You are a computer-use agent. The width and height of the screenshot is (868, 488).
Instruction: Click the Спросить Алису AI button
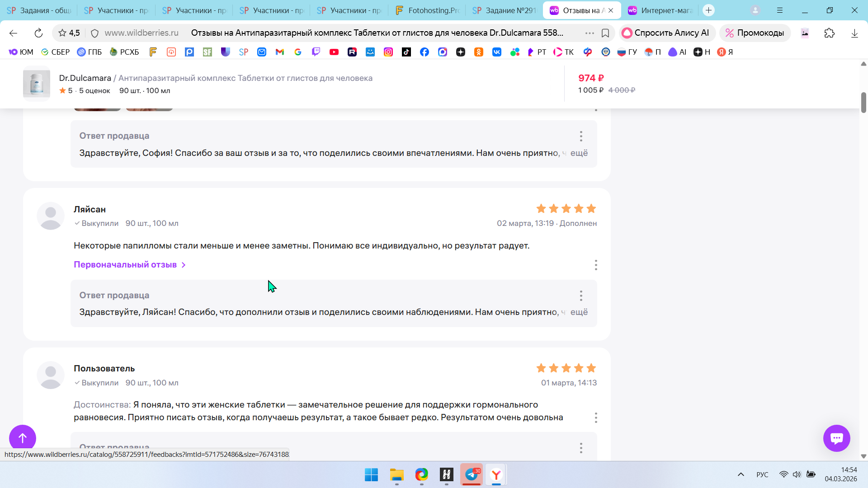pos(666,33)
